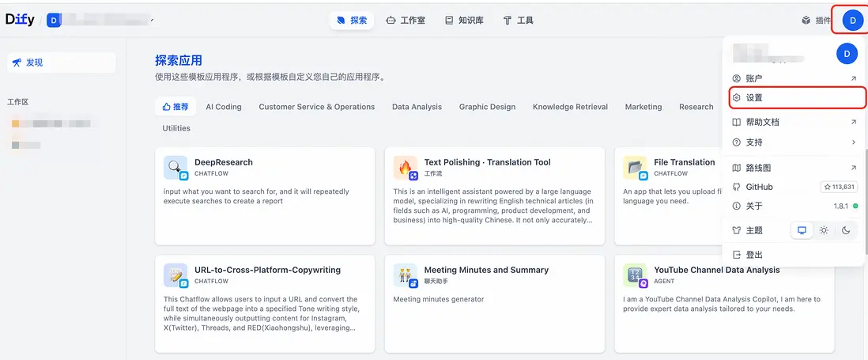The image size is (868, 360).
Task: Open the 插件 plugins page
Action: [x=817, y=21]
